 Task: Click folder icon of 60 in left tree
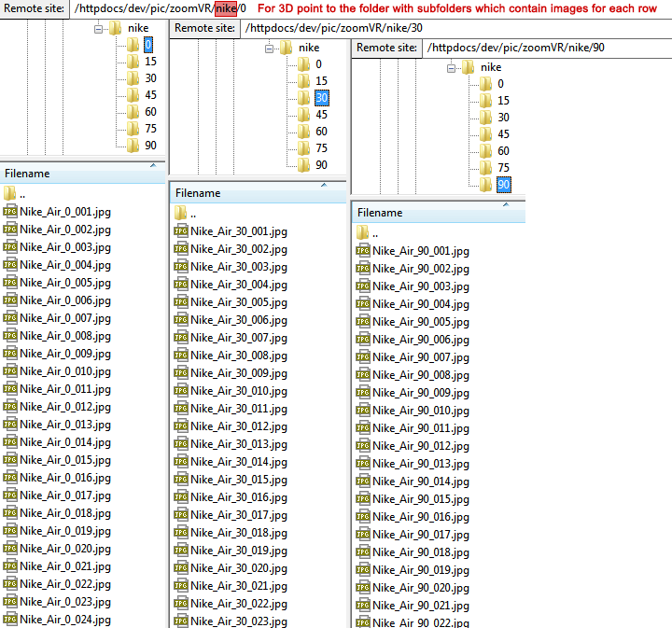[x=133, y=112]
